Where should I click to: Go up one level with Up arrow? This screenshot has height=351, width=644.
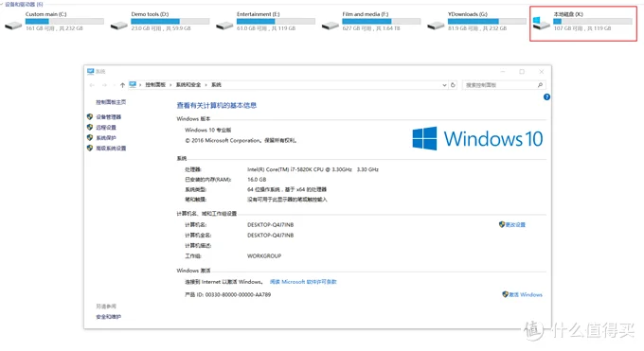point(122,85)
